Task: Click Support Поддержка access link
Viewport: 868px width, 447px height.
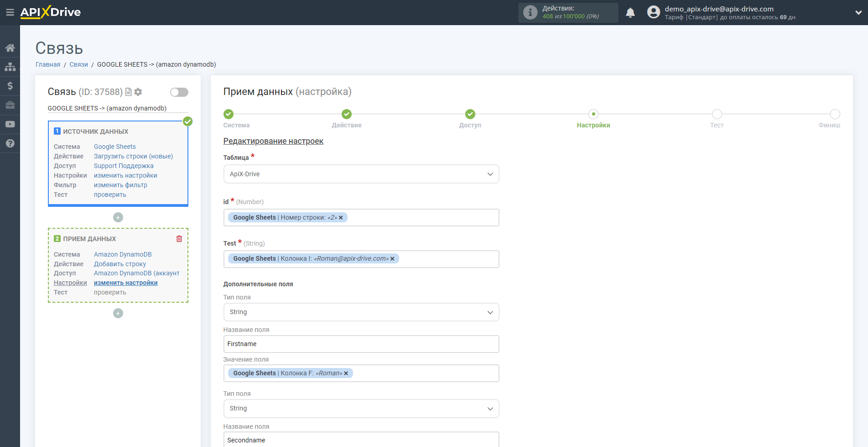Action: [x=124, y=166]
